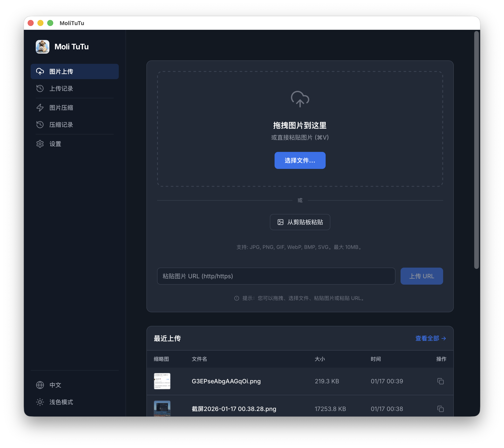Screen dimensions: 504x448
Task: Click the Moli TuTu pug logo
Action: 42,47
